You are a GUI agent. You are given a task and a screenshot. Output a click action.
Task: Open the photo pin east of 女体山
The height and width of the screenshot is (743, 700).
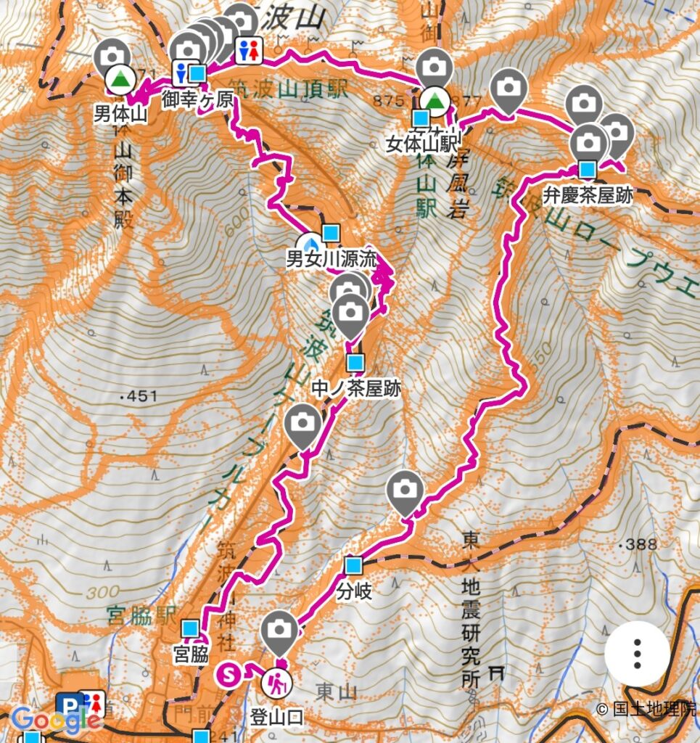click(508, 89)
